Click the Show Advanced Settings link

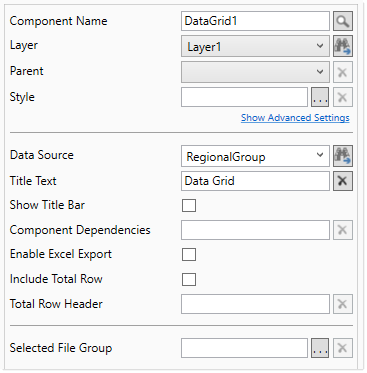295,118
